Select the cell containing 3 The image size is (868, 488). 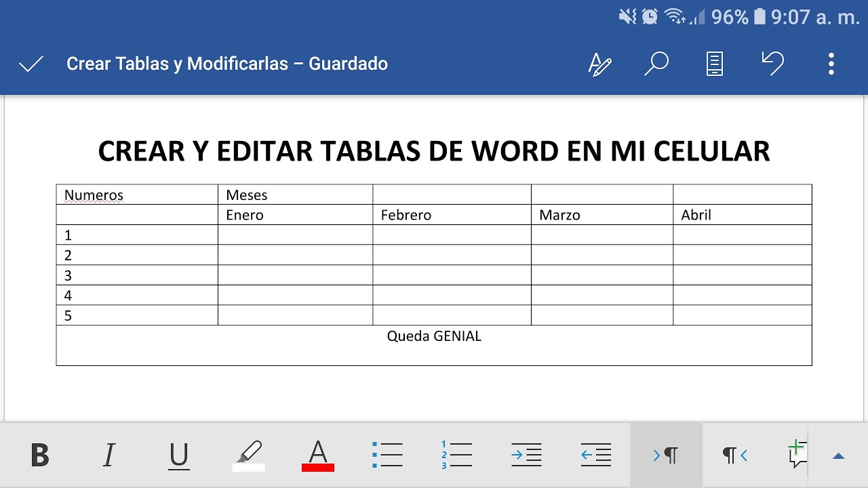point(137,275)
